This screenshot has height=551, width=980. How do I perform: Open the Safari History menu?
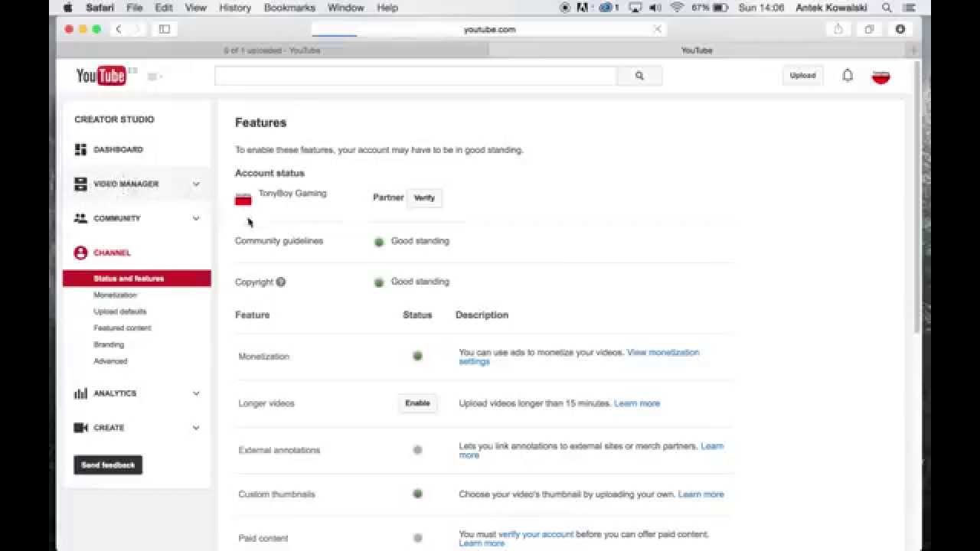tap(235, 8)
